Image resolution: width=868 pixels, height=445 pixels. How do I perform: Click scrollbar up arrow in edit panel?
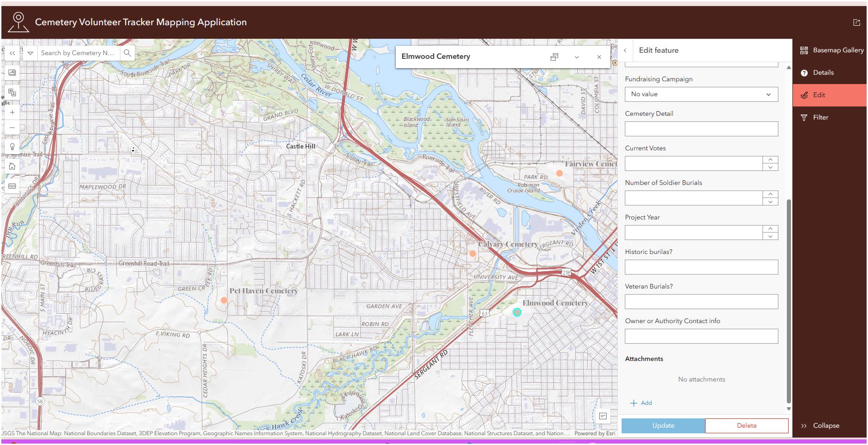pyautogui.click(x=789, y=68)
